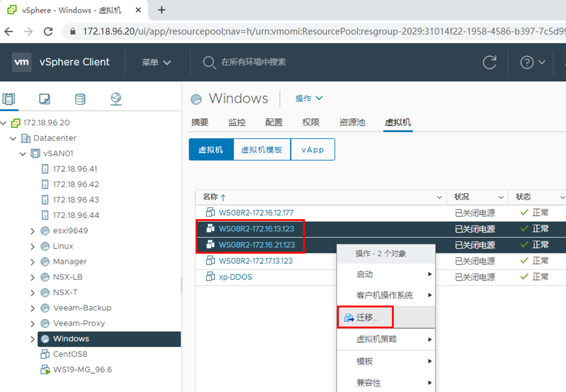Select host 172.18.96.44 in the tree
The height and width of the screenshot is (392, 566).
76,215
